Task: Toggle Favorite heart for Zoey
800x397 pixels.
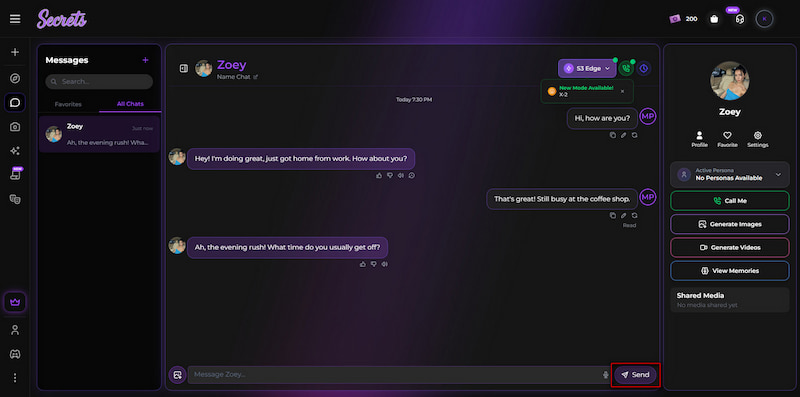Action: (x=727, y=139)
